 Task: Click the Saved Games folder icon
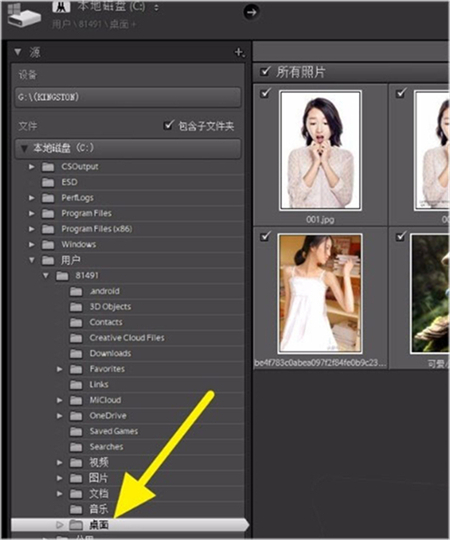click(76, 431)
